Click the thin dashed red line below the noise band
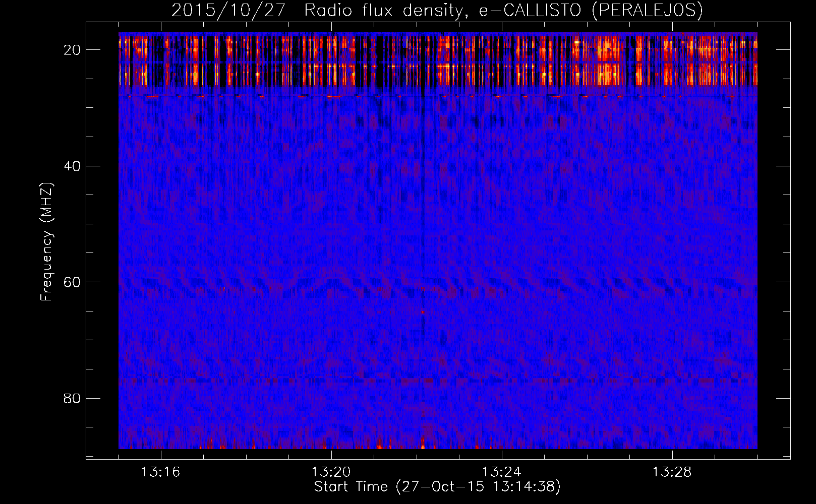816x504 pixels. click(333, 96)
